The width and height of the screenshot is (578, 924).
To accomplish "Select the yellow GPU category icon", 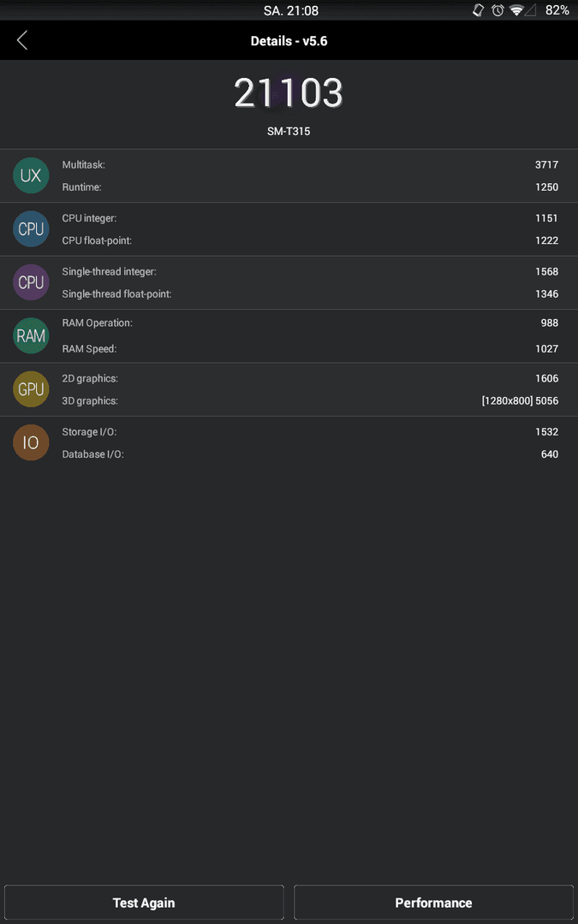I will pos(31,389).
